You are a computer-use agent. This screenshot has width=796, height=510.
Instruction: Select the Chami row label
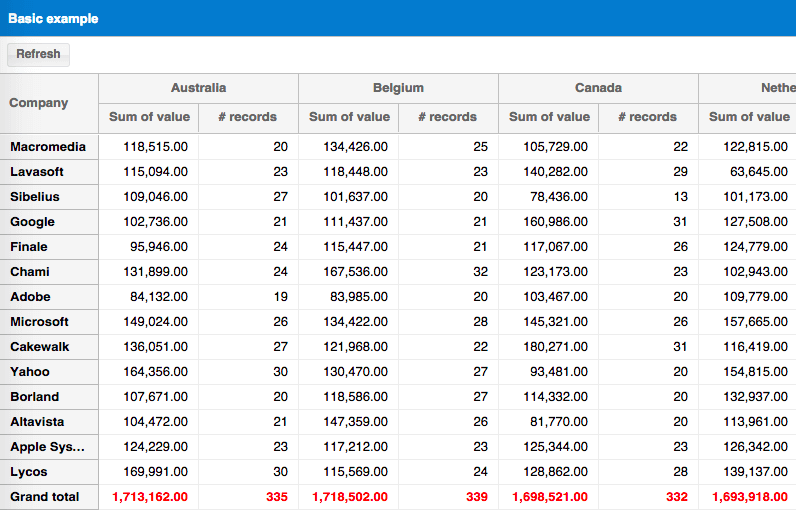point(49,272)
